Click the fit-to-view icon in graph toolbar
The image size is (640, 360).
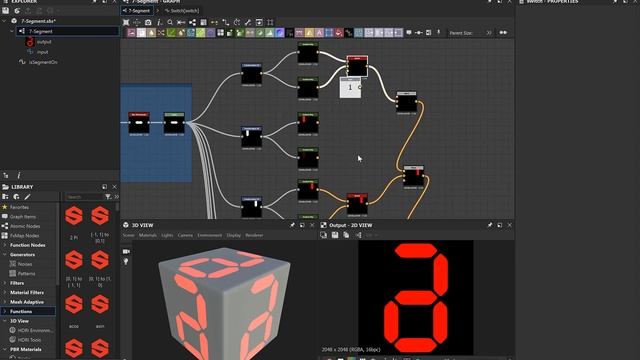[126, 22]
